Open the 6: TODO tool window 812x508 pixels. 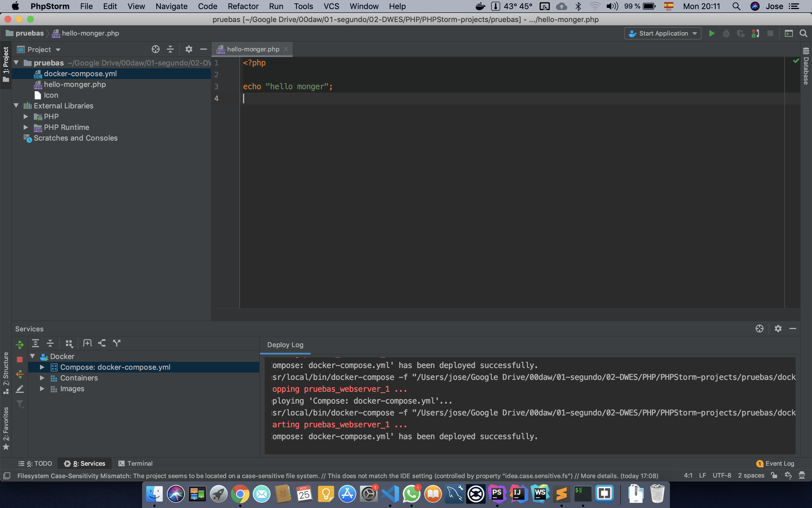coord(35,463)
